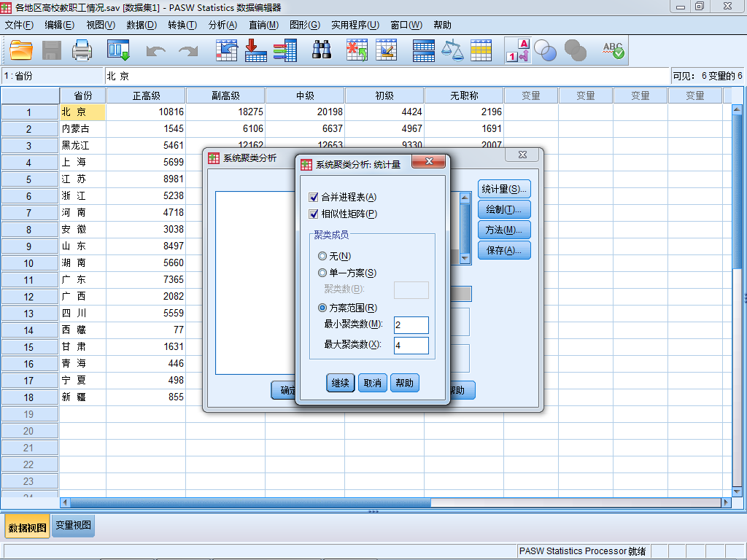Click the 继续 button
Viewport: 747px width, 560px height.
341,383
